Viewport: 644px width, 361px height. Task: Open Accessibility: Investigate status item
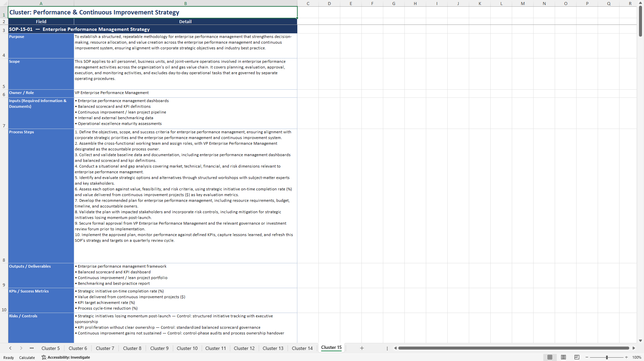click(66, 357)
